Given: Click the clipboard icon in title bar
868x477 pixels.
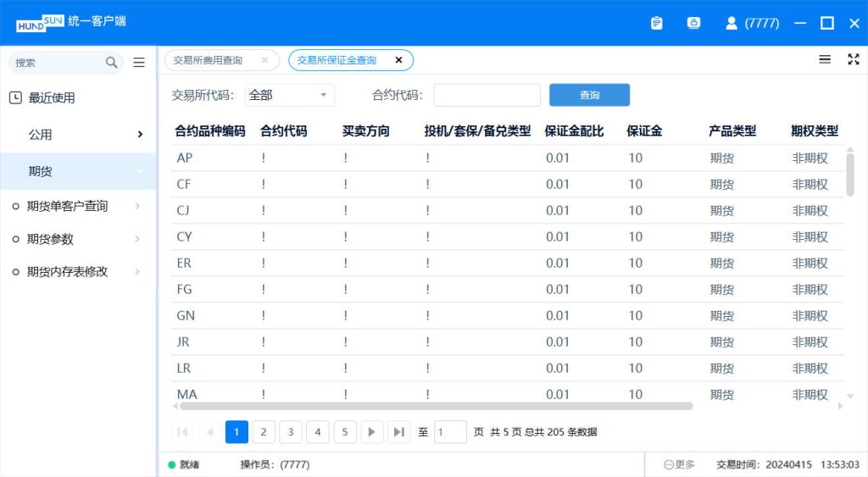Looking at the screenshot, I should [x=656, y=24].
